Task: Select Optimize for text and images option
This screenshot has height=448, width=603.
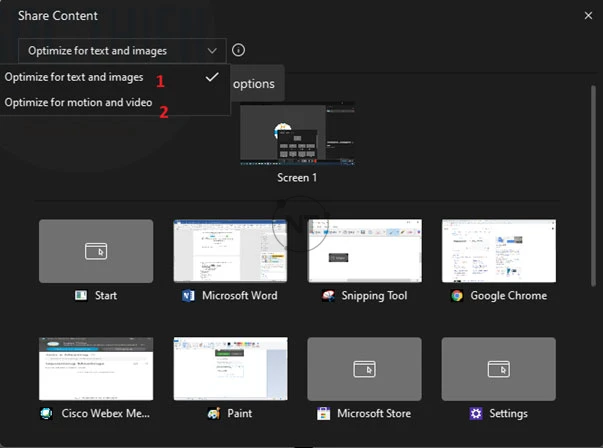Action: pyautogui.click(x=74, y=77)
